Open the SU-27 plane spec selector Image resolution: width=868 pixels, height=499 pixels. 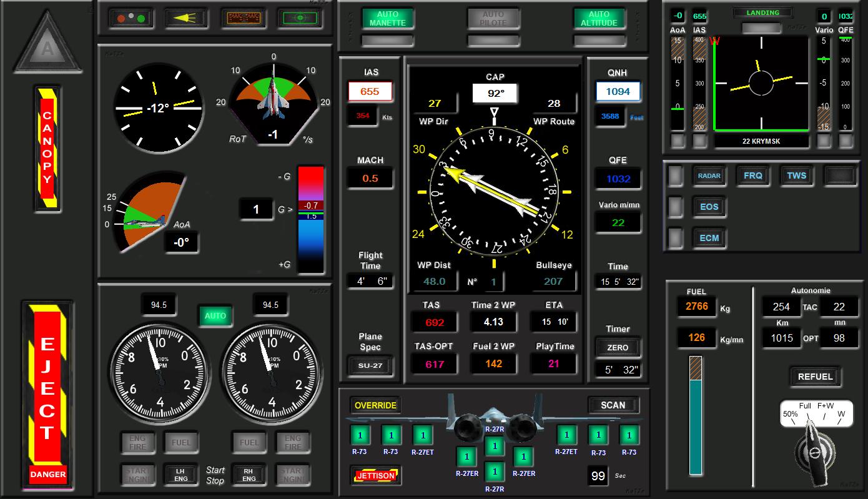click(x=370, y=365)
